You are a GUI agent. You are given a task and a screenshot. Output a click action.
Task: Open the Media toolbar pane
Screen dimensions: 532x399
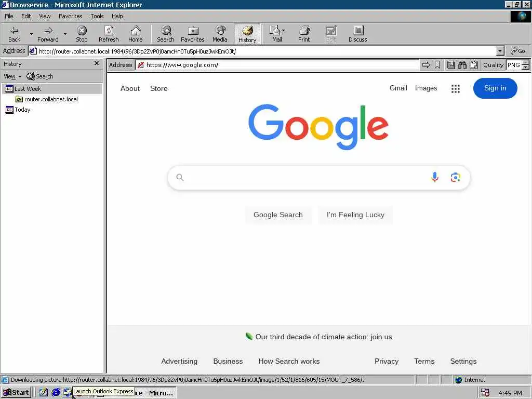[x=220, y=34]
